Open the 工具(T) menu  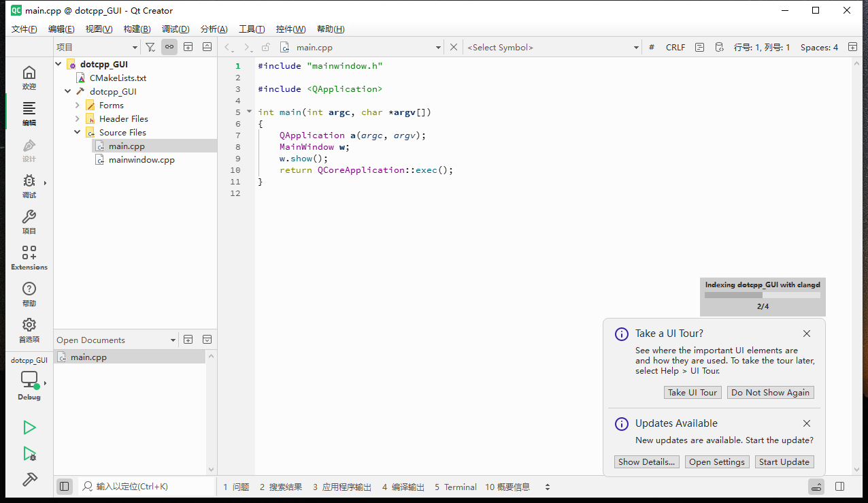[x=252, y=29]
